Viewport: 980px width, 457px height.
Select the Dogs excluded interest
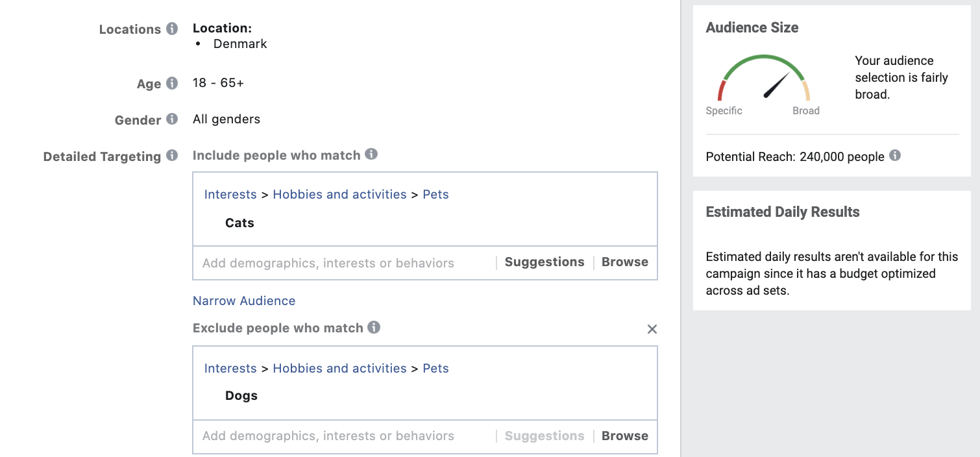click(x=241, y=396)
